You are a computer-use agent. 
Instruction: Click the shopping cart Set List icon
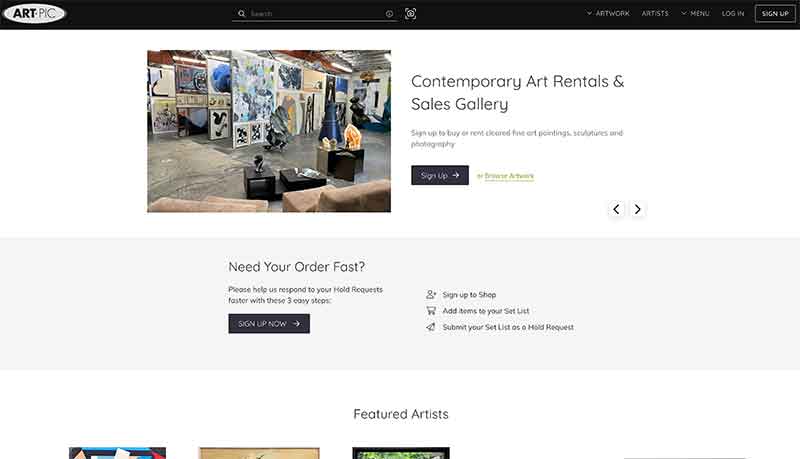431,311
